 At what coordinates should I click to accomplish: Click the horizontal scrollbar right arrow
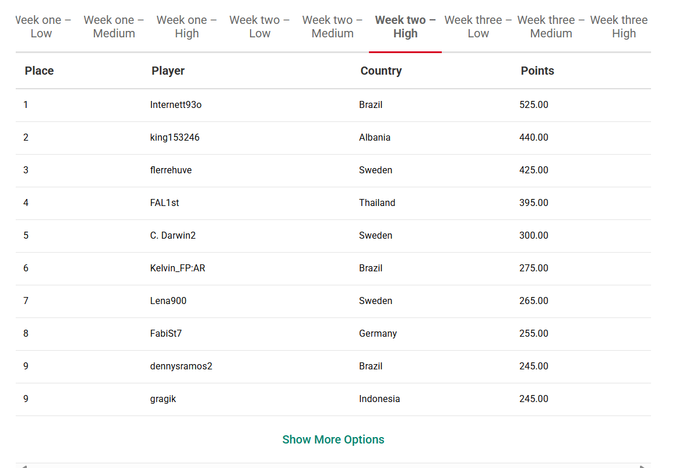click(x=643, y=466)
